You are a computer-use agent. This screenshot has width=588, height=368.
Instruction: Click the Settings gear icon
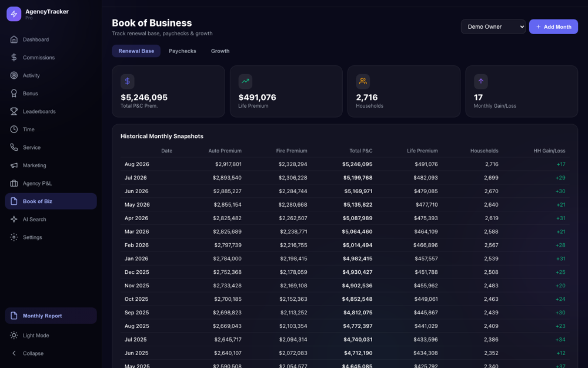point(14,237)
